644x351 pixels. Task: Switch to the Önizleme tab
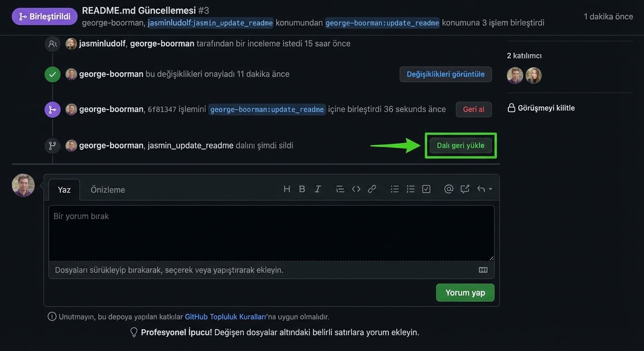[x=107, y=189]
